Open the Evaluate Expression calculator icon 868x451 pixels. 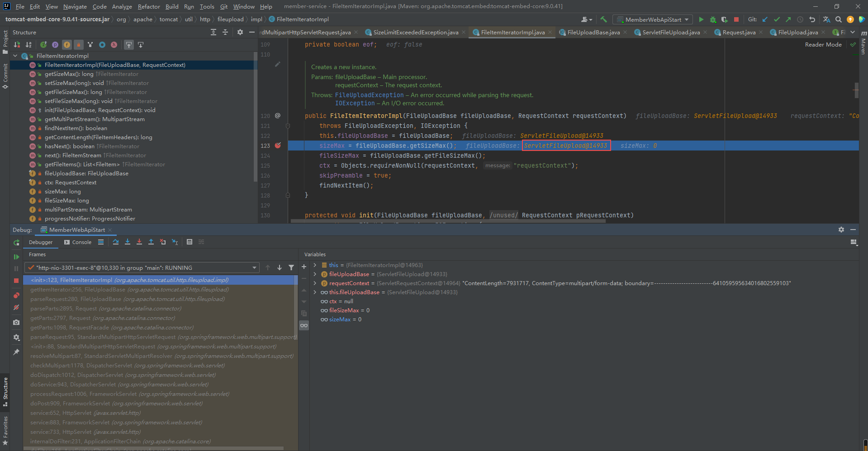coord(189,242)
